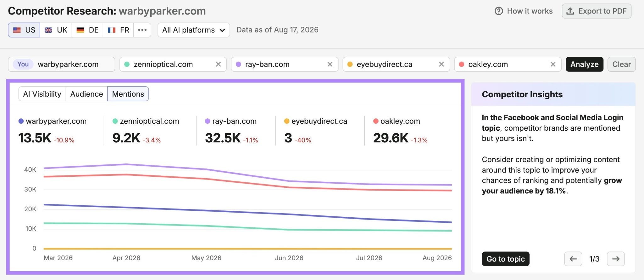Click the Analyze button

click(x=585, y=64)
